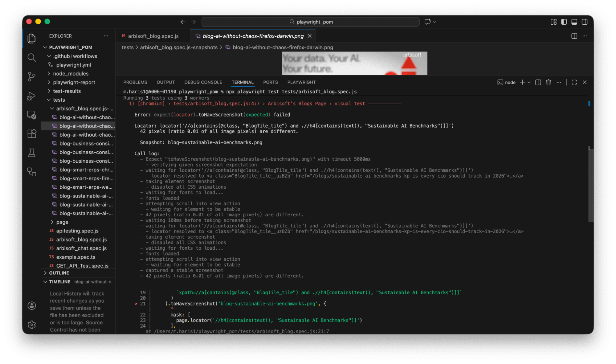The image size is (616, 364).
Task: Open the new terminal profile dropdown
Action: coord(529,82)
